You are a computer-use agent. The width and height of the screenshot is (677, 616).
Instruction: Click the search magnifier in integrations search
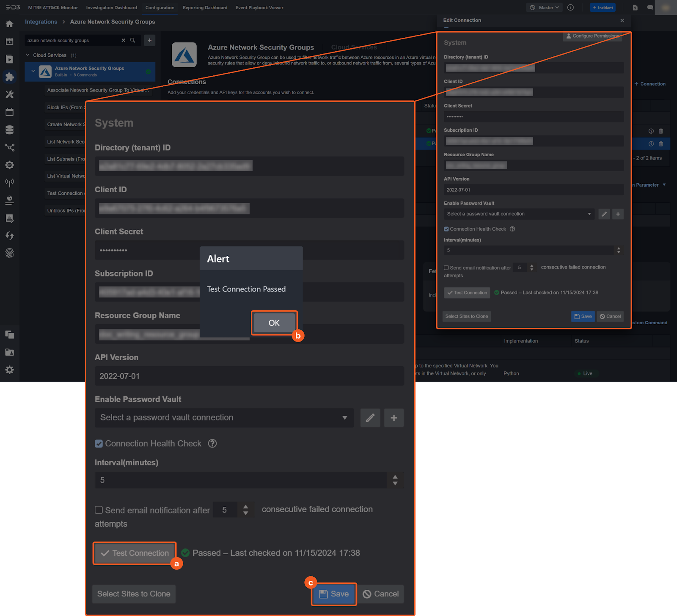coord(133,40)
